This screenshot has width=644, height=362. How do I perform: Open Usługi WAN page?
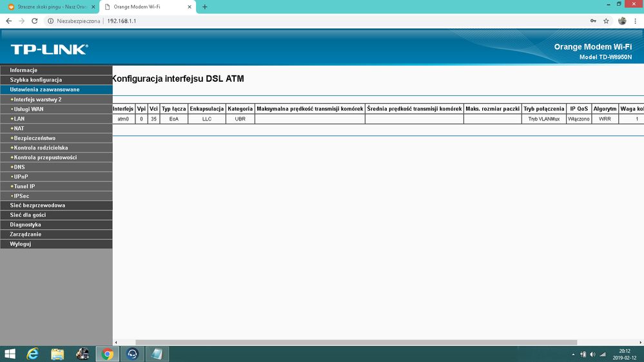tap(56, 109)
